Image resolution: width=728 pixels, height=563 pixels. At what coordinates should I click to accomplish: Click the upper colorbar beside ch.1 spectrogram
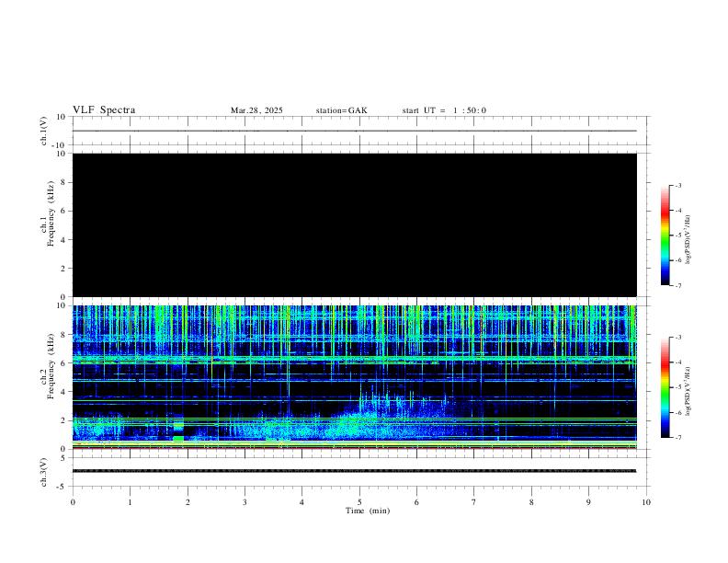coord(665,236)
